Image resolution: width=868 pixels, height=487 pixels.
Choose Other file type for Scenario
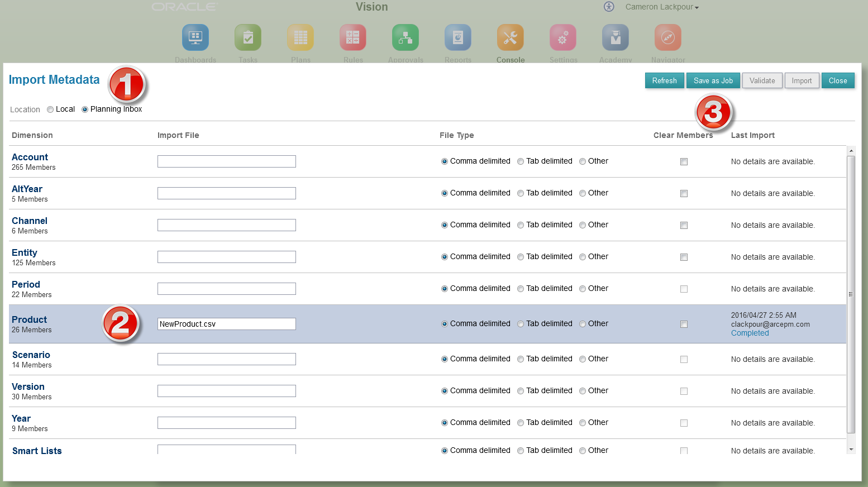click(583, 359)
